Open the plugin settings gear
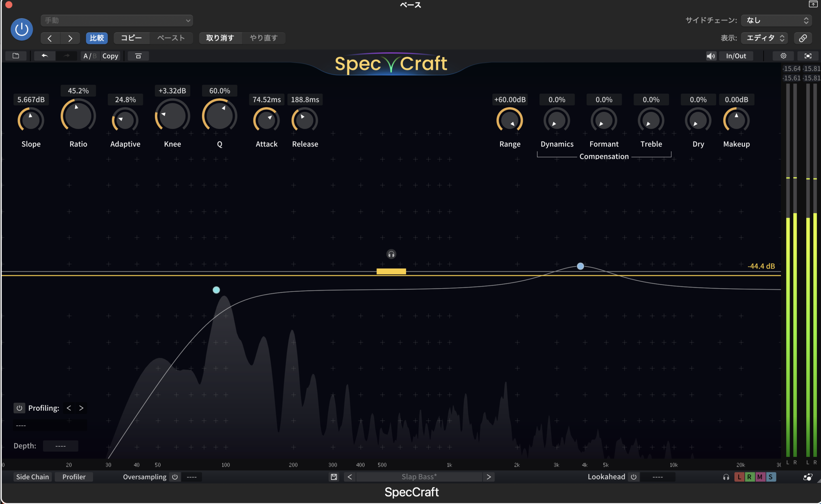The width and height of the screenshot is (821, 504). pos(783,56)
